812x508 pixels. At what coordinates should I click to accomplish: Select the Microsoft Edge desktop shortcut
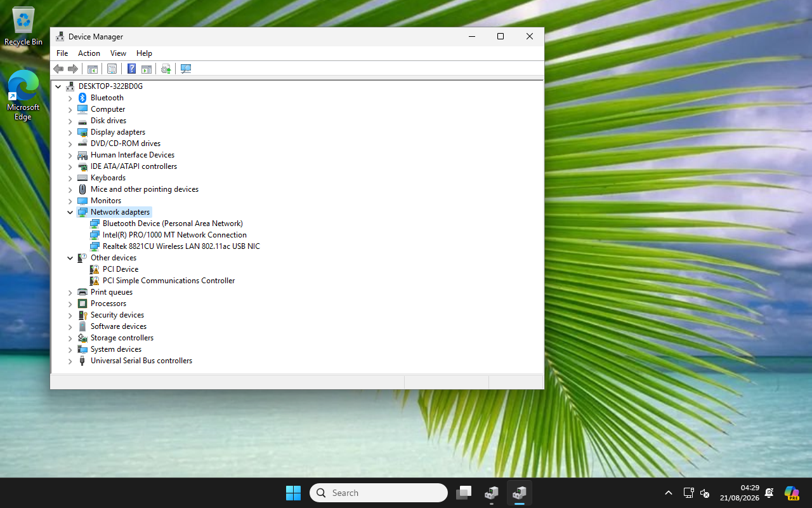(23, 95)
